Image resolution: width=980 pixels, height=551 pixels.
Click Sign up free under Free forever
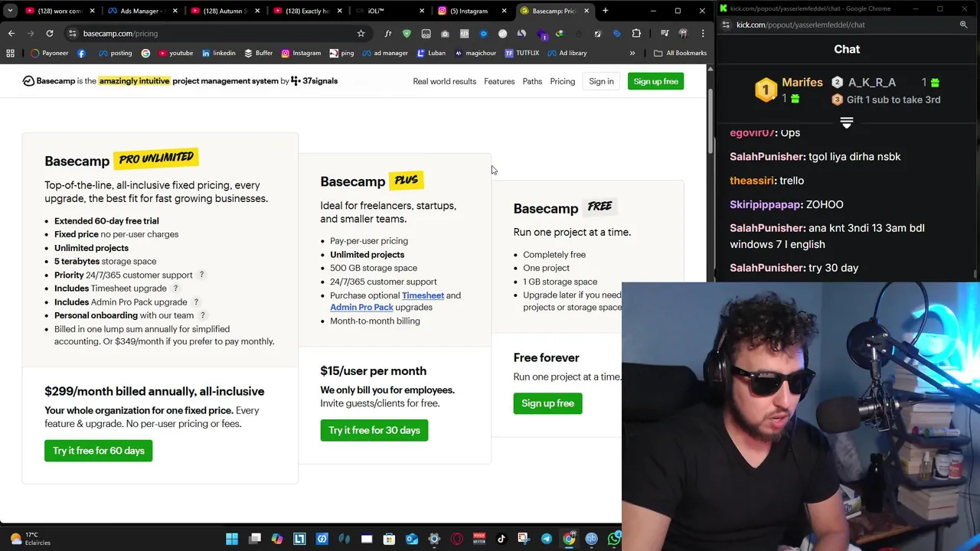[x=547, y=403]
